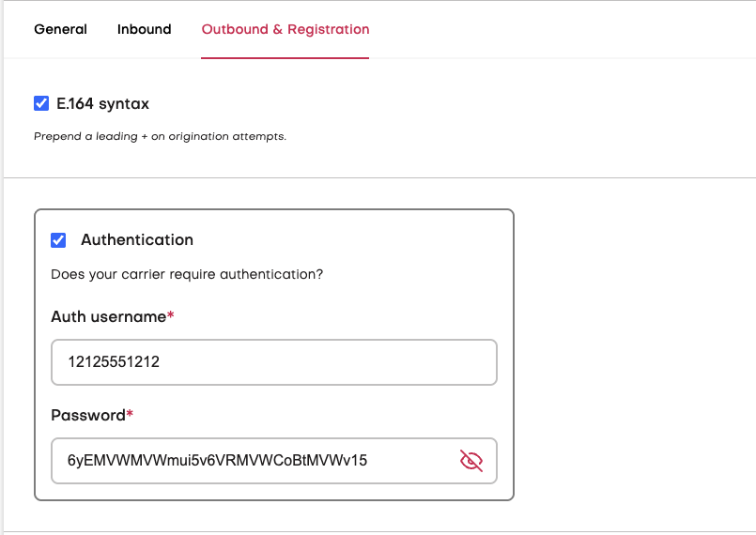The height and width of the screenshot is (535, 756).
Task: Click the Auth username field label
Action: pos(108,316)
